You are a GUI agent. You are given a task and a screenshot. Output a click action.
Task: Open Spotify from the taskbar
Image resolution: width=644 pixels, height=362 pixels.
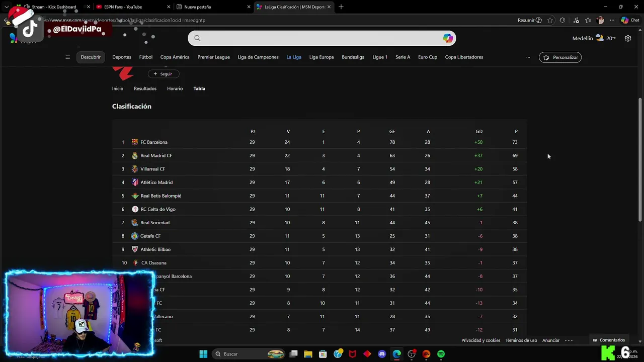point(441,354)
